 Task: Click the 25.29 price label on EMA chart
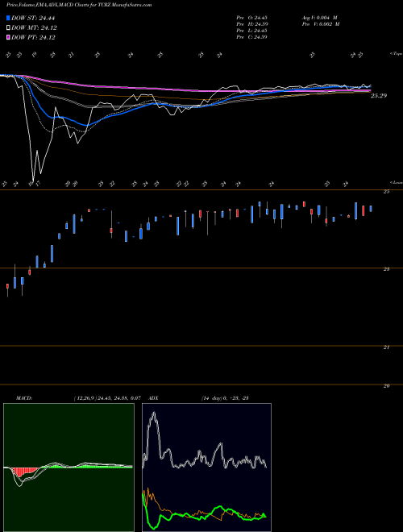(x=379, y=96)
